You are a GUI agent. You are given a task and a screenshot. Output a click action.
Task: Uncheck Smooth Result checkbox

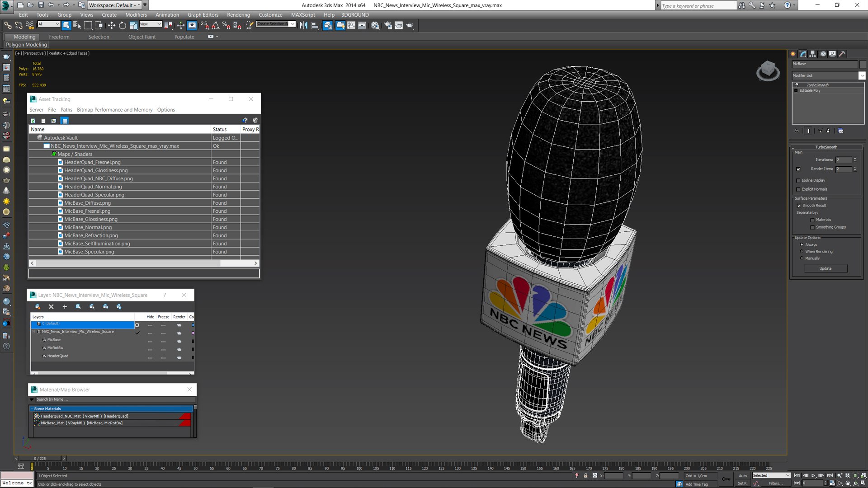click(799, 206)
